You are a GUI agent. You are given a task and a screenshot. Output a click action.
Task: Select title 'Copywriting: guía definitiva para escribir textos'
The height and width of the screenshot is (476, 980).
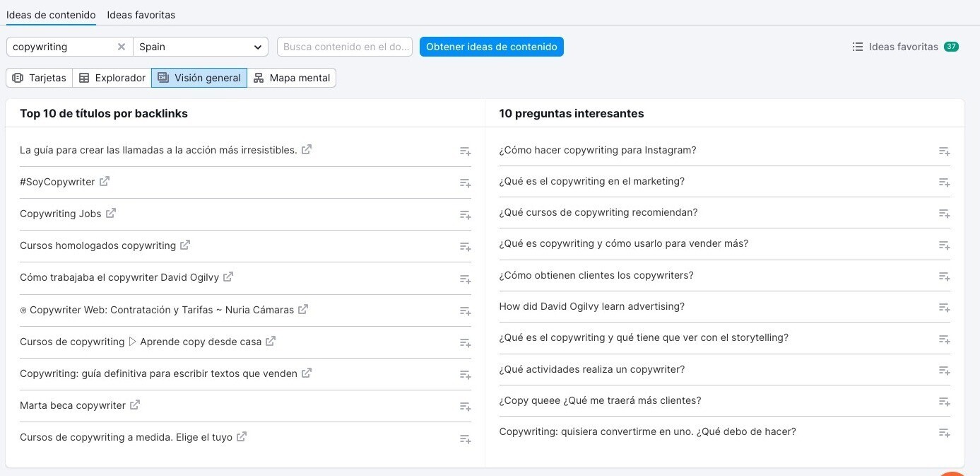coord(158,373)
